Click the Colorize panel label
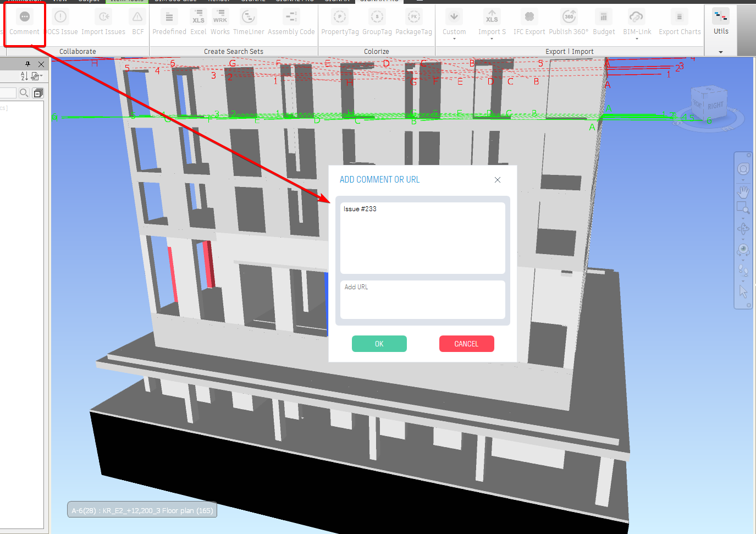Viewport: 756px width, 534px height. point(377,52)
